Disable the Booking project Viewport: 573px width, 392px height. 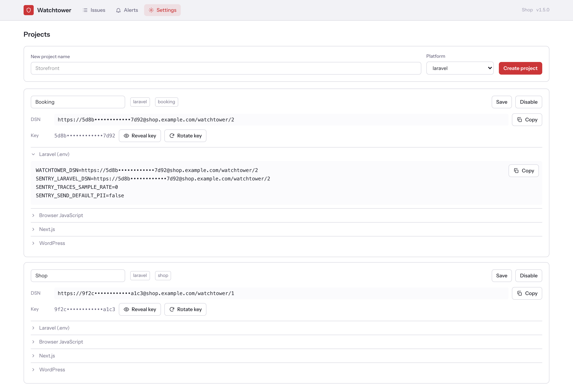coord(529,102)
